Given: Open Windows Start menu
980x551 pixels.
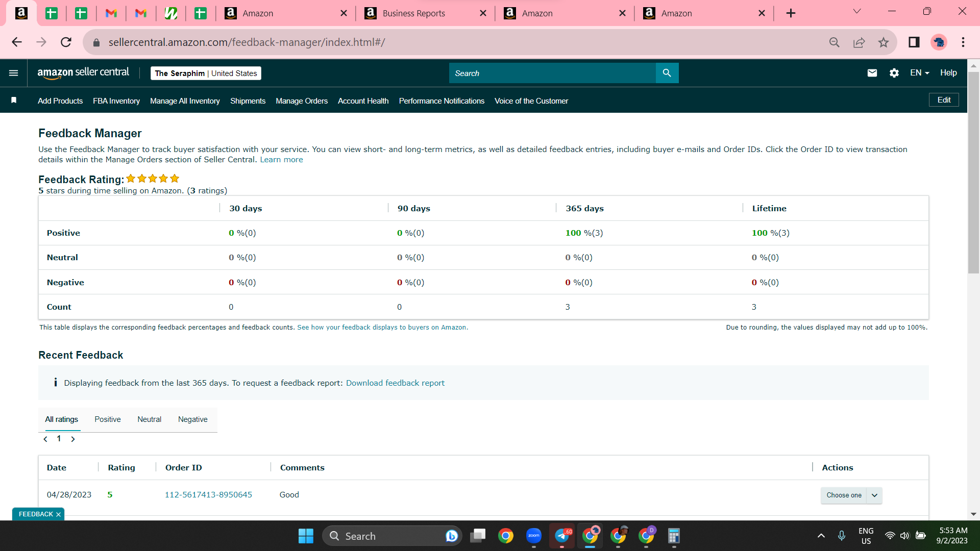Looking at the screenshot, I should coord(306,536).
